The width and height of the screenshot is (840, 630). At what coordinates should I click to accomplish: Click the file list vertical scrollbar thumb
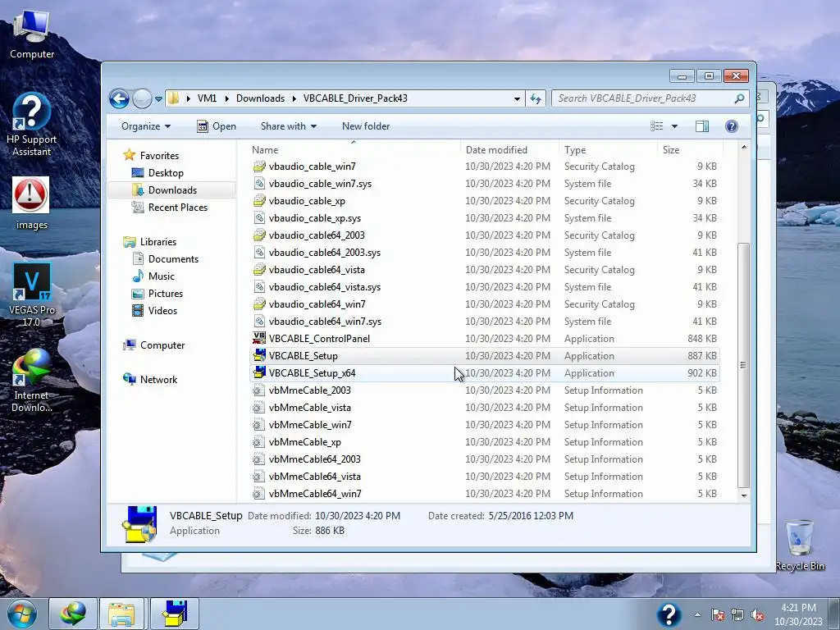click(743, 364)
